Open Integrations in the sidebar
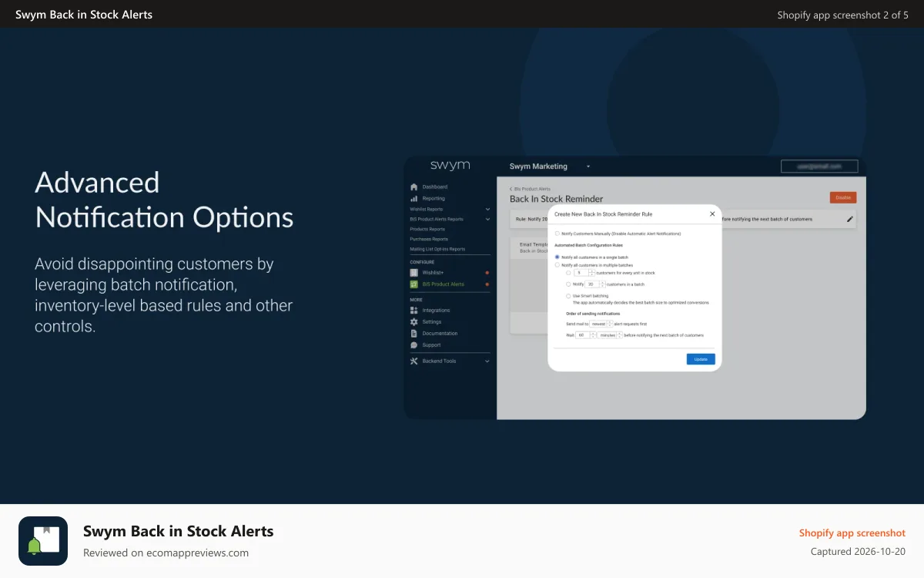 point(436,311)
